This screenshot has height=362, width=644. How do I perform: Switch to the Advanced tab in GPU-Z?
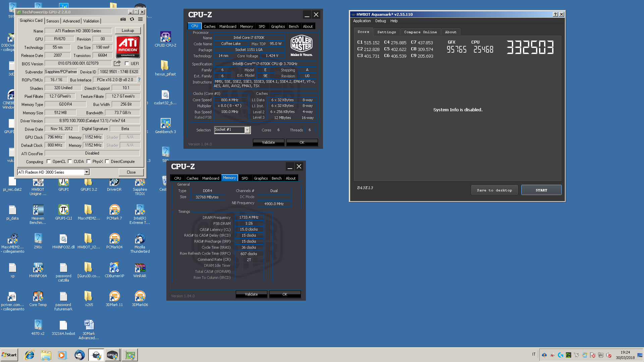tap(71, 21)
